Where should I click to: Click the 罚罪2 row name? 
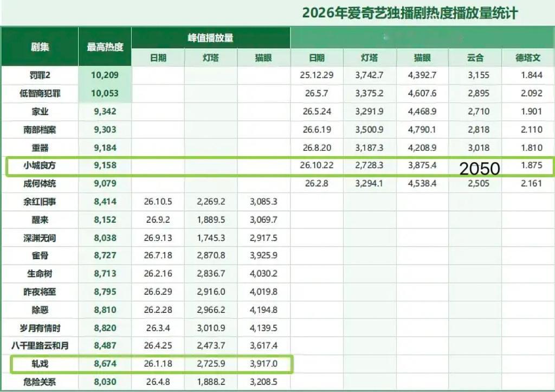point(40,75)
